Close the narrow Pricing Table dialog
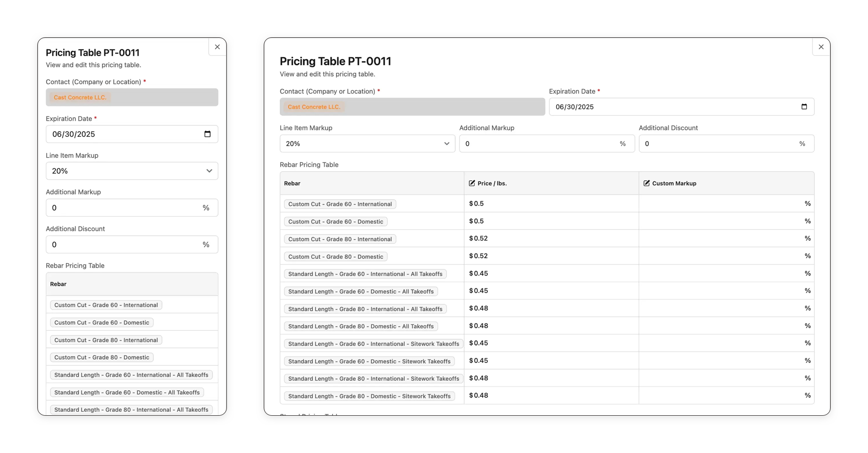 pyautogui.click(x=217, y=47)
